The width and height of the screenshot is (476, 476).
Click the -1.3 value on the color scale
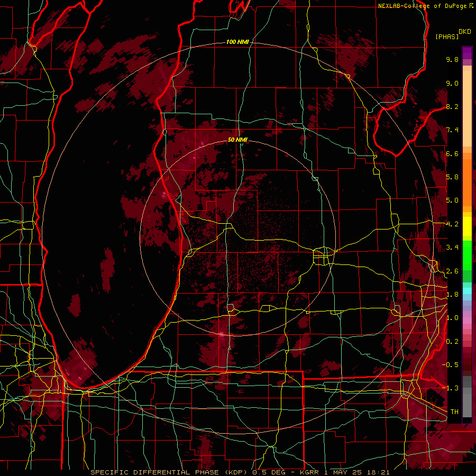451,388
